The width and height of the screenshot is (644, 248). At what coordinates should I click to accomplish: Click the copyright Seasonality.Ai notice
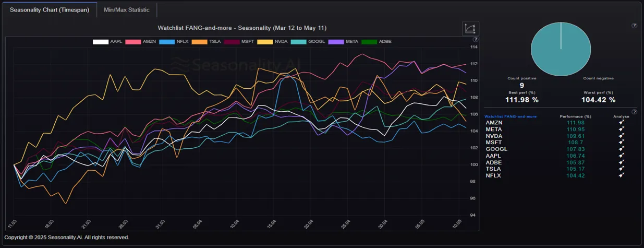pyautogui.click(x=67, y=238)
